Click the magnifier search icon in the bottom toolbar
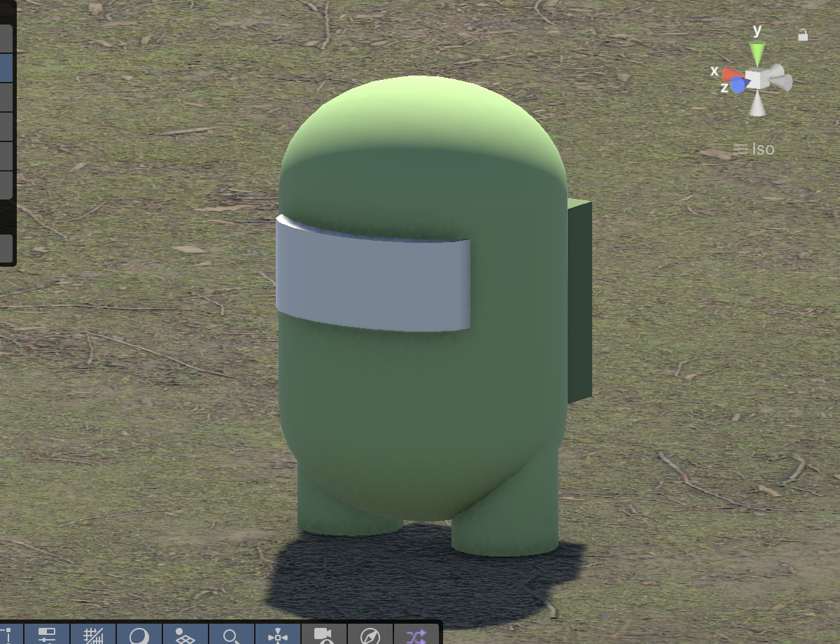This screenshot has height=644, width=840. click(x=232, y=635)
